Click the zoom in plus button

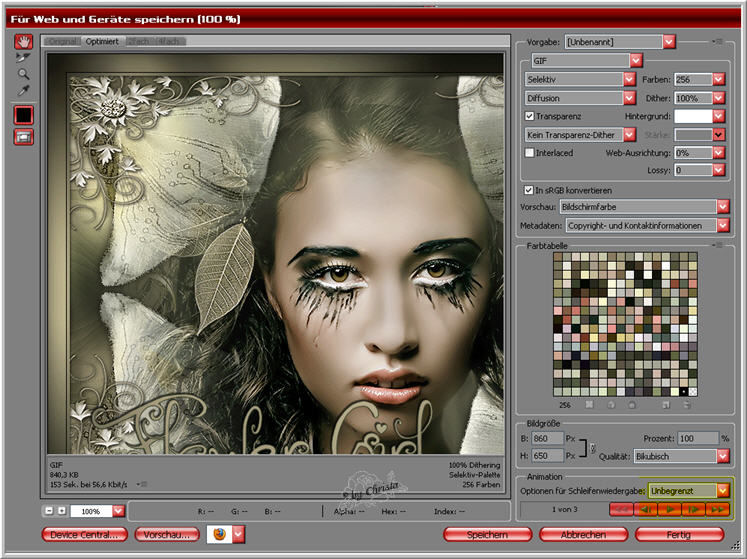61,510
